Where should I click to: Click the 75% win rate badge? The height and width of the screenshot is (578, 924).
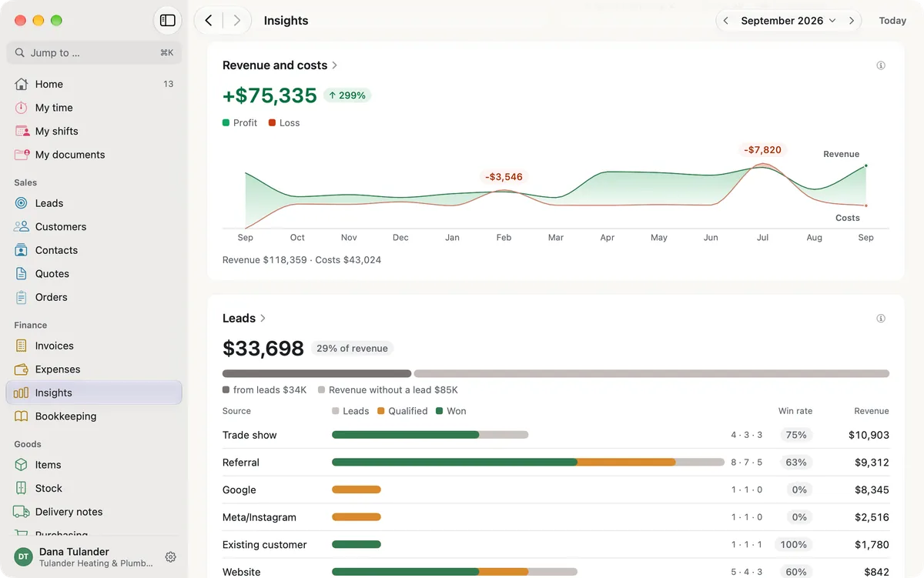click(796, 435)
